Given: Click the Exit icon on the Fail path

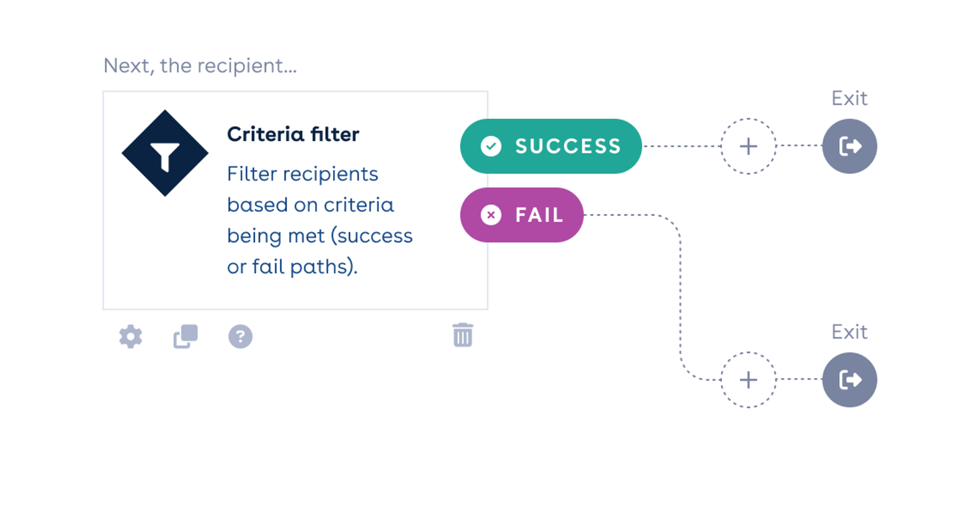Looking at the screenshot, I should [x=850, y=379].
